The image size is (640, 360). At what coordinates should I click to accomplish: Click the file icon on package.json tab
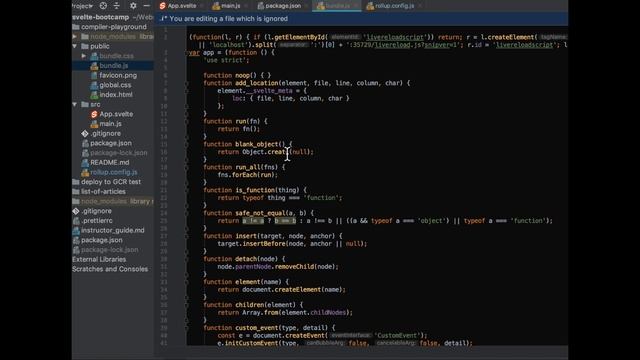260,6
